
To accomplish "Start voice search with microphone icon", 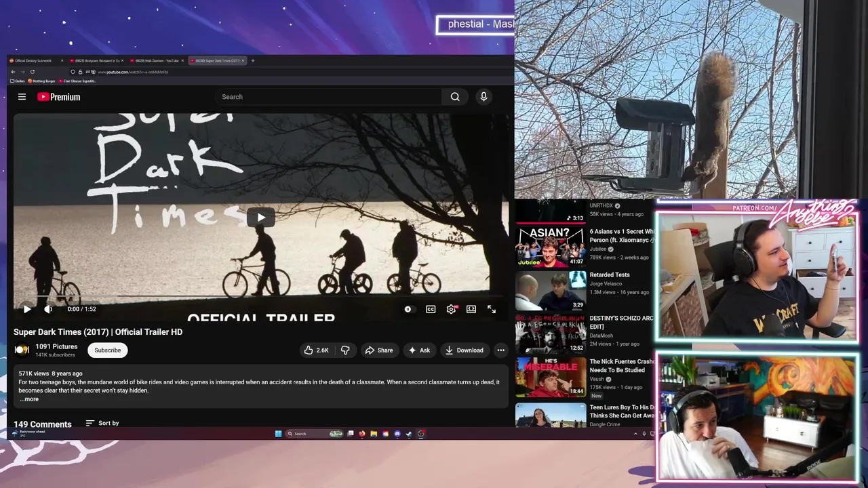I will point(484,97).
